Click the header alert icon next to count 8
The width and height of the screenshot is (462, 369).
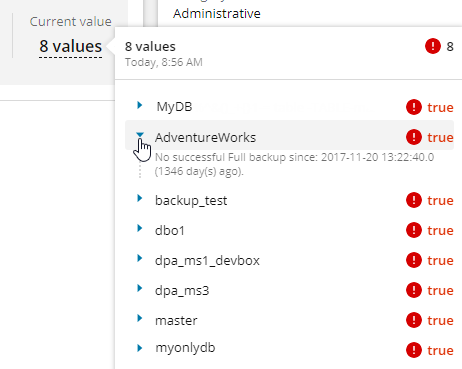coord(433,46)
